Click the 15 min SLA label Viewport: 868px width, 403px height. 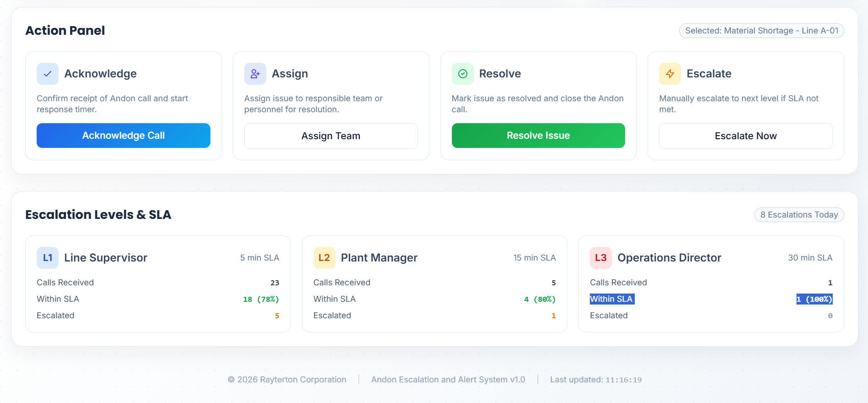(534, 258)
